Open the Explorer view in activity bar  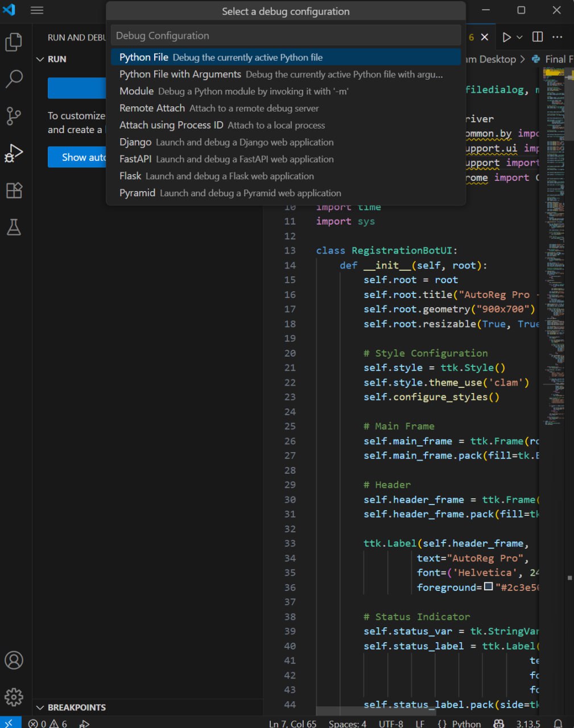[x=14, y=42]
